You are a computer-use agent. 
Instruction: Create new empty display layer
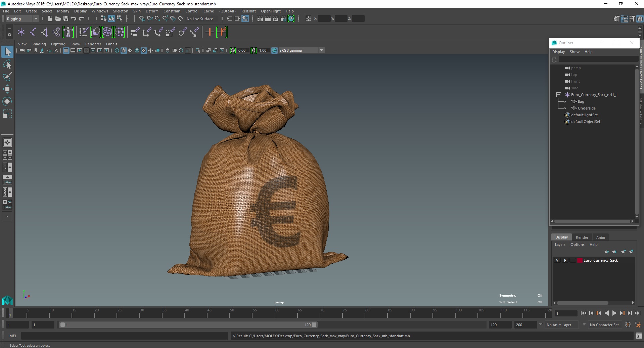(624, 252)
